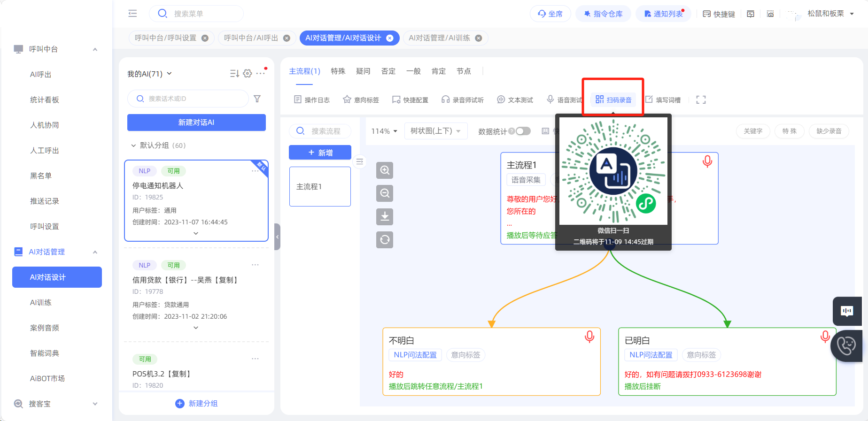Click the 缺少录音 filter button

tap(829, 131)
